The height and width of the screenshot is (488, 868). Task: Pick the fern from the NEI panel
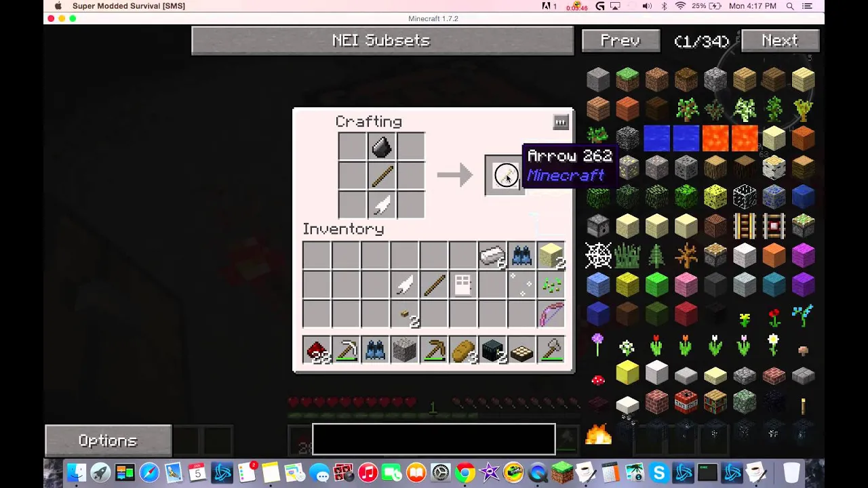[x=656, y=256]
